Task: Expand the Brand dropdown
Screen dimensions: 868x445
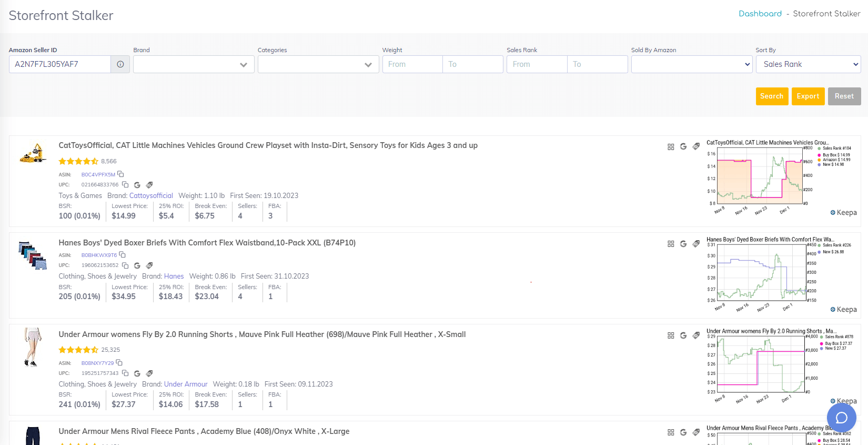Action: point(194,64)
